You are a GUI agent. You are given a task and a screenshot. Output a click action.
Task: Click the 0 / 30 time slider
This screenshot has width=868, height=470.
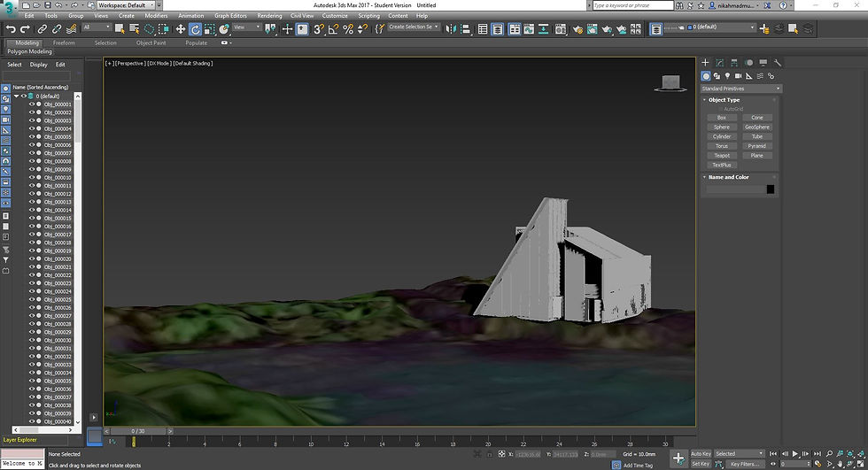(x=138, y=431)
